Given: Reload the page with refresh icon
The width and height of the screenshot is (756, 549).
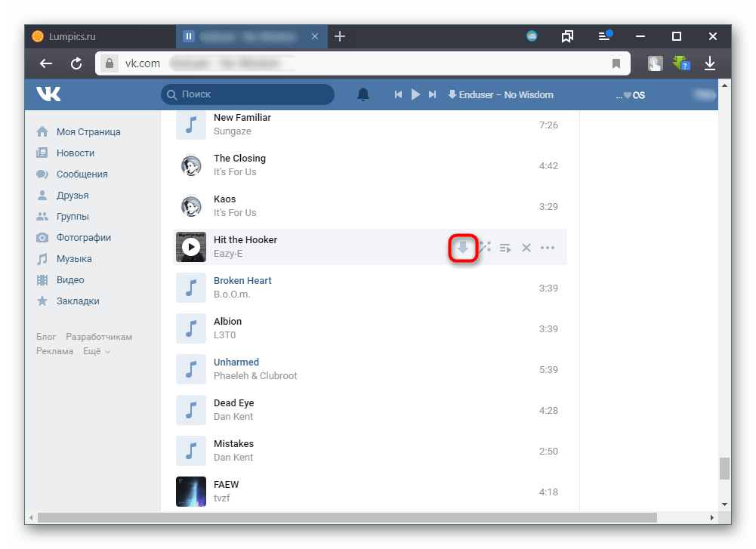Looking at the screenshot, I should click(x=76, y=63).
